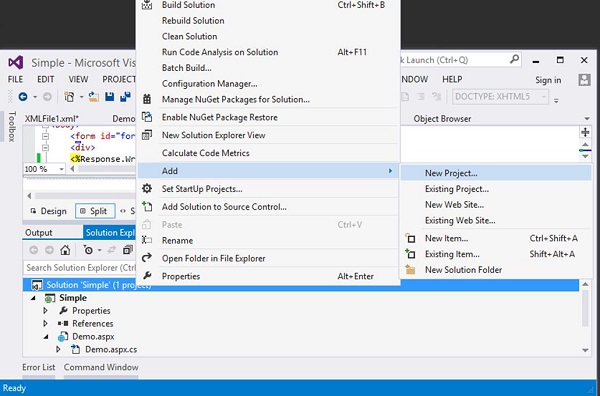Click the Set StartUp Projects gear icon
Viewport: 600px width, 396px height.
tap(147, 189)
